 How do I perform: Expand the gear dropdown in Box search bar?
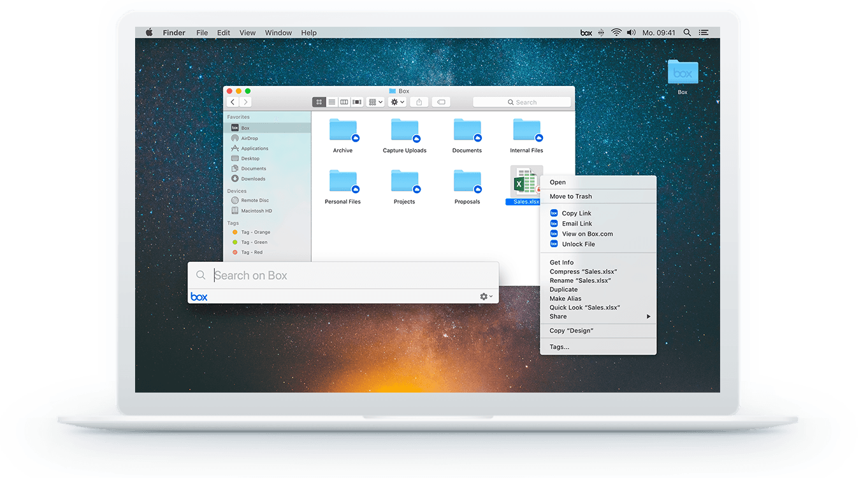pos(486,296)
